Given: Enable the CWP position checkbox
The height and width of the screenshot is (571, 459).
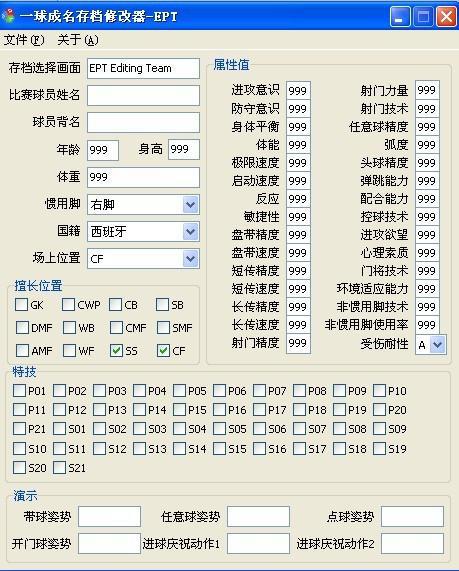Looking at the screenshot, I should tap(68, 304).
